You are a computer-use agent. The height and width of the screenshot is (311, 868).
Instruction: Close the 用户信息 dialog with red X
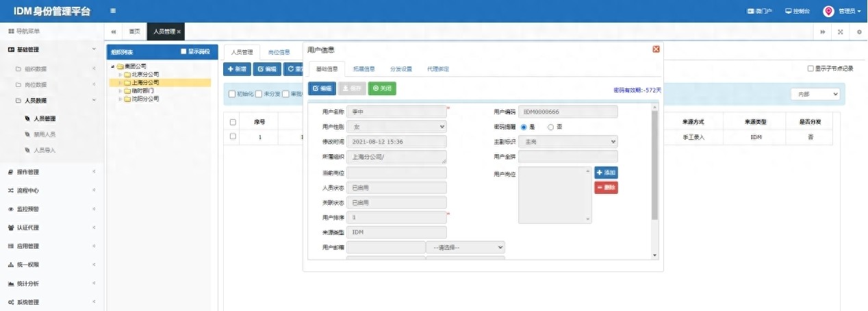[656, 49]
